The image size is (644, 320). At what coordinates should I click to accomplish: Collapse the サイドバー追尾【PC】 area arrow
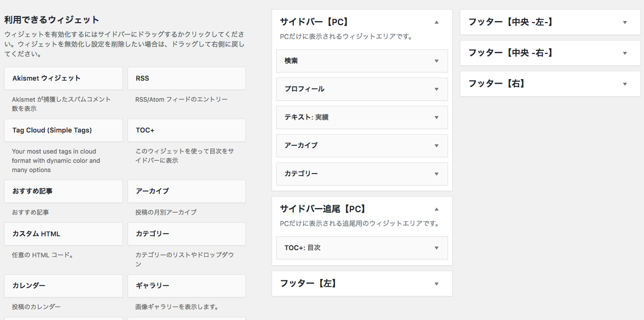437,209
